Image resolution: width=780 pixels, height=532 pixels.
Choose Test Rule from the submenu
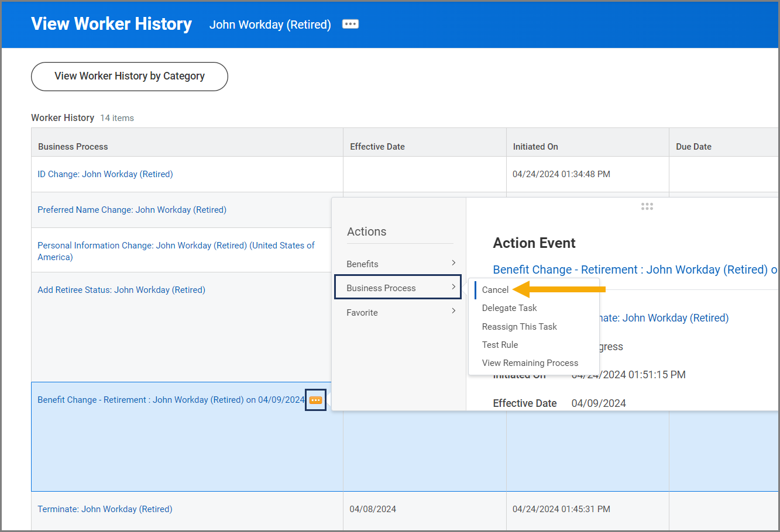pyautogui.click(x=500, y=345)
